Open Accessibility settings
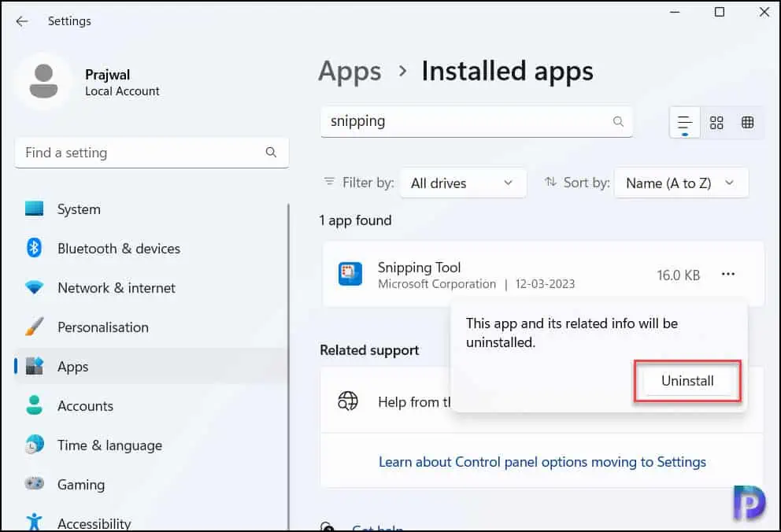The image size is (781, 532). click(x=151, y=523)
